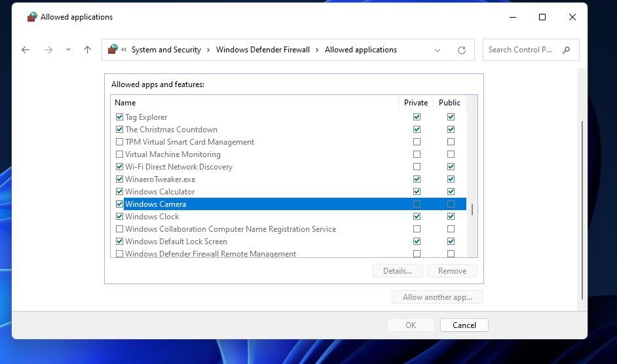Expand the address bar history dropdown
Screen dimensions: 617x364
tap(438, 50)
